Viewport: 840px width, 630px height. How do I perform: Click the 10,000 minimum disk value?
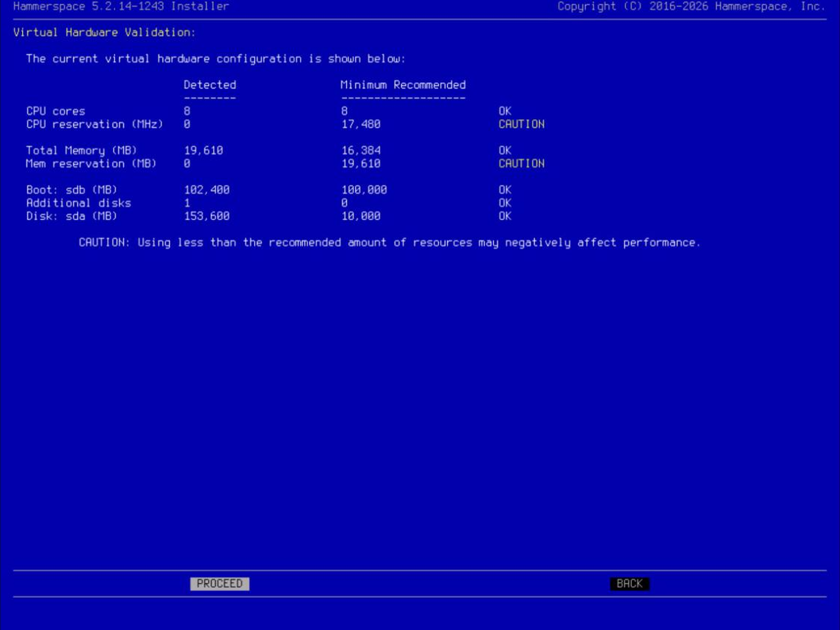click(361, 216)
